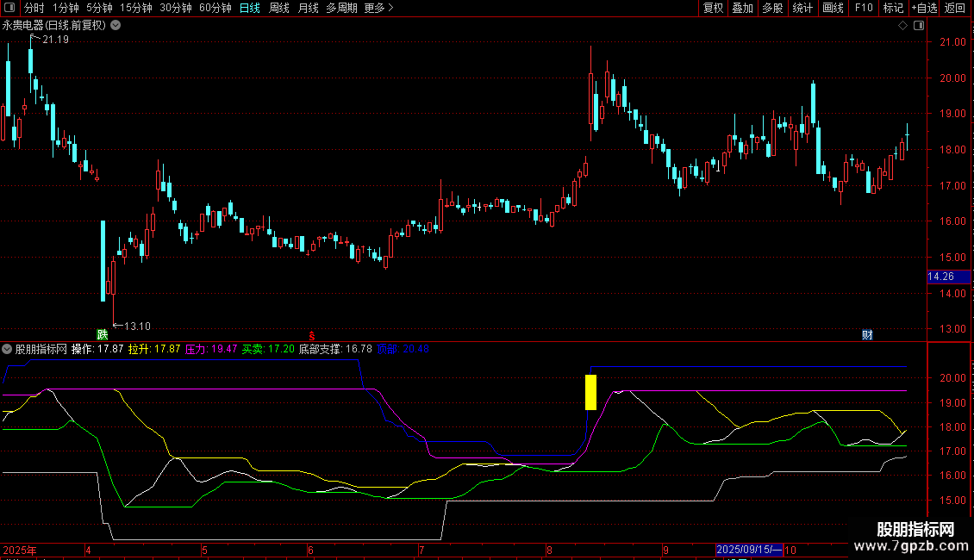The width and height of the screenshot is (974, 560).
Task: Click the diamond icon above price axis
Action: tap(902, 26)
